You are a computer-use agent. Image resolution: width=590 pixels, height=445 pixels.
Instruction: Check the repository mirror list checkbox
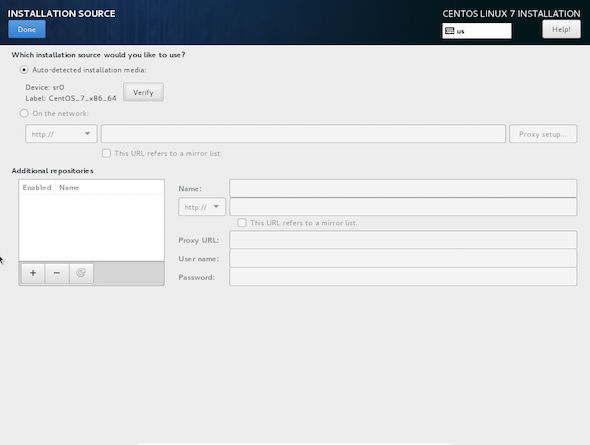point(242,223)
